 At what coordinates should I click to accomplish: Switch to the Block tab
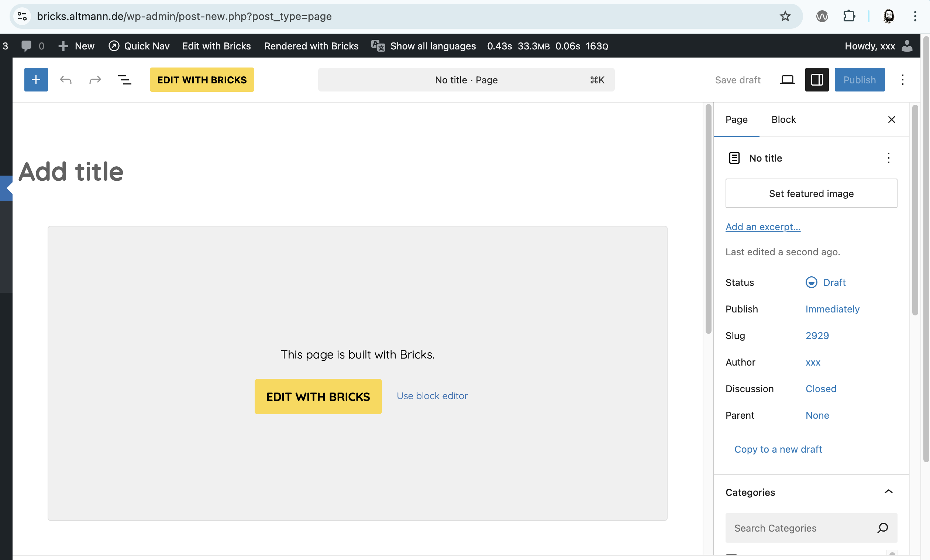(x=783, y=119)
